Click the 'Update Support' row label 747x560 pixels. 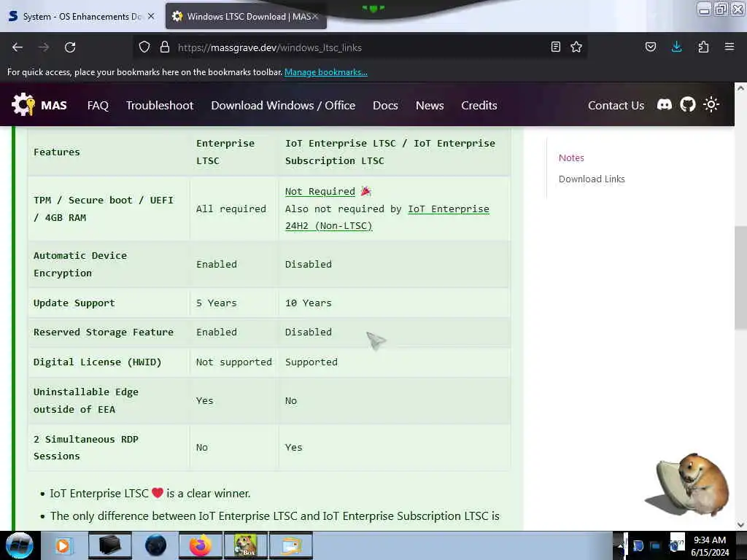(x=74, y=303)
